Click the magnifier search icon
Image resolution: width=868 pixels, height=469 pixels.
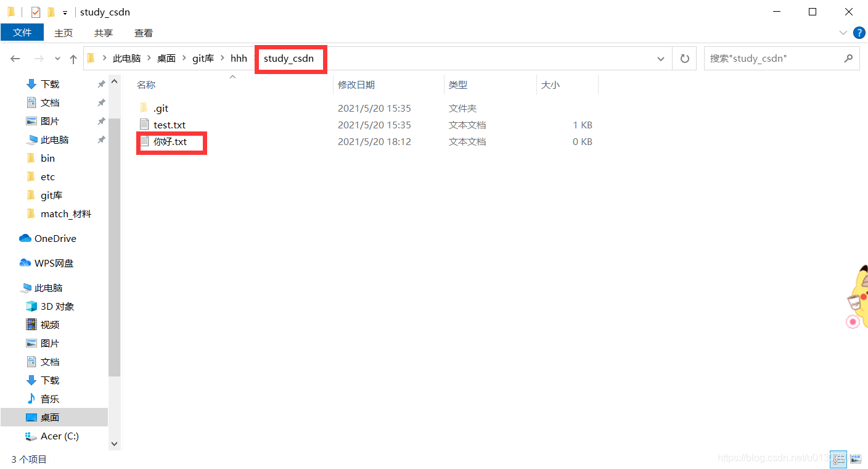[849, 59]
